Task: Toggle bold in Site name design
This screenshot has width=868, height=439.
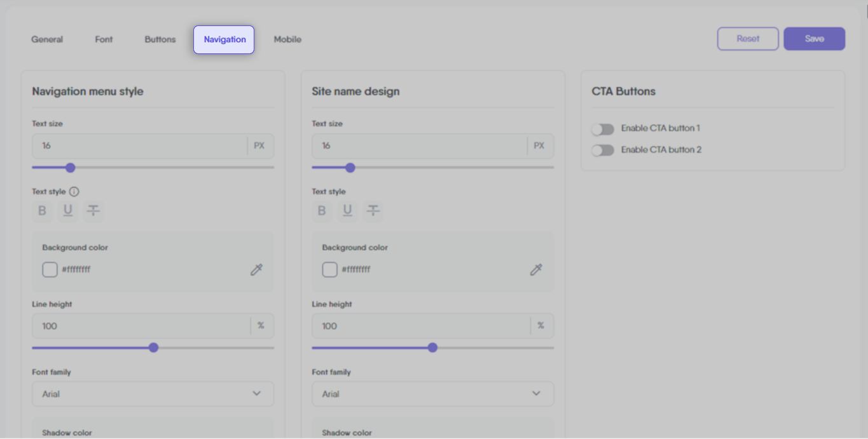Action: pyautogui.click(x=322, y=211)
